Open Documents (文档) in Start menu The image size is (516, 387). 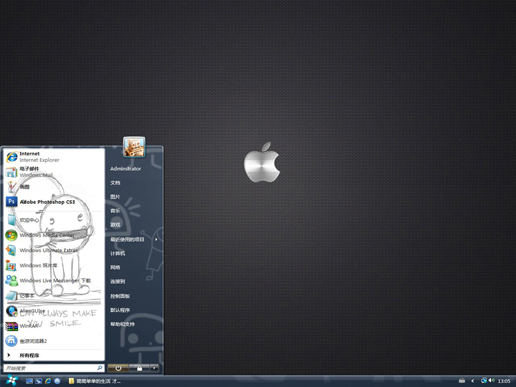coord(115,183)
